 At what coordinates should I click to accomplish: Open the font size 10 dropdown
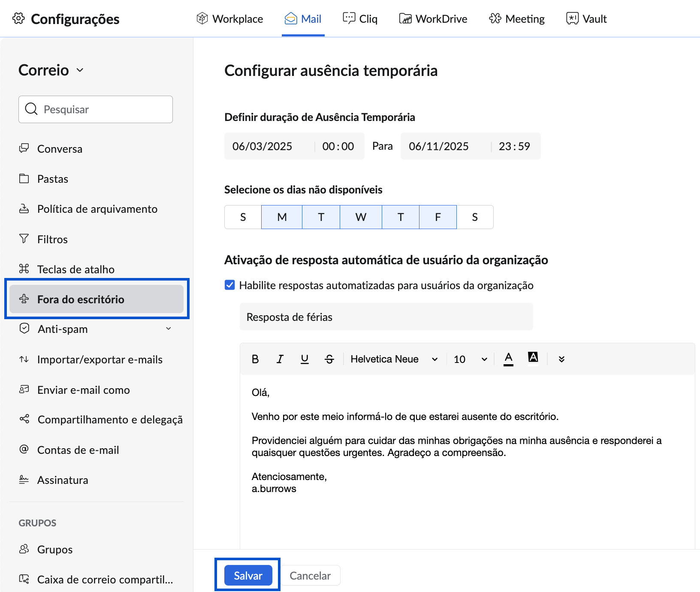point(470,359)
